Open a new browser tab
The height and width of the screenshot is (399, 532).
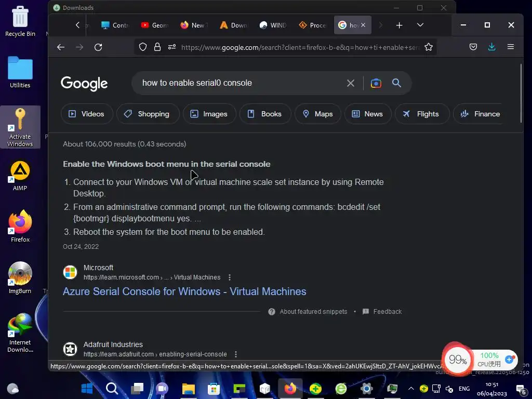point(400,25)
